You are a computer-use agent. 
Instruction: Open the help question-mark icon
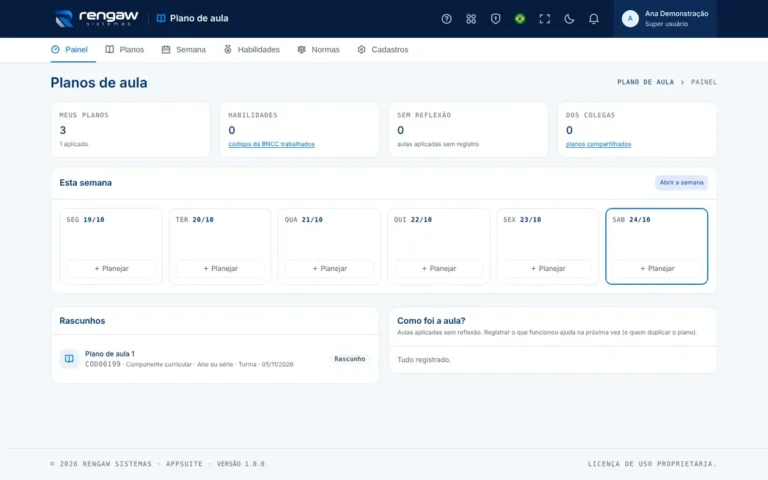click(x=446, y=19)
